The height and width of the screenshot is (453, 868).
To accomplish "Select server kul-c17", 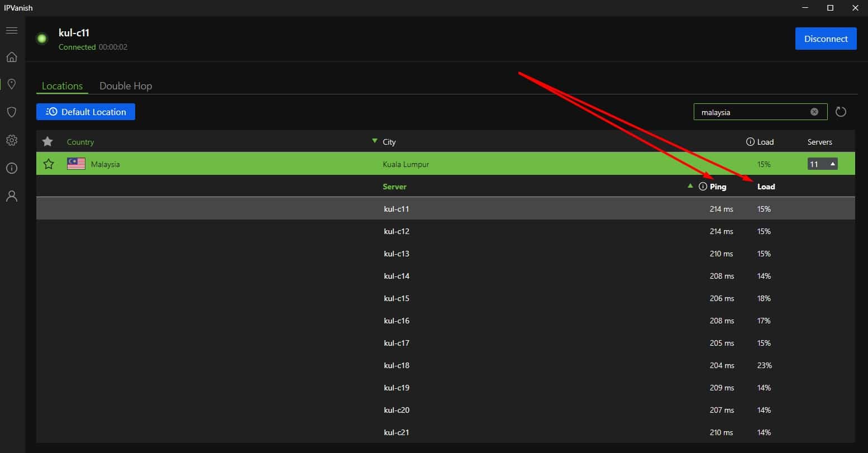I will pos(446,342).
